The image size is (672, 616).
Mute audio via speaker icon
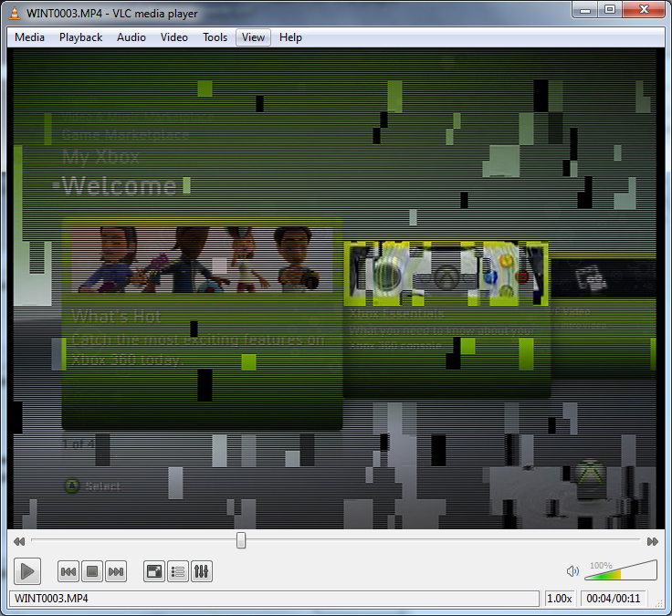pyautogui.click(x=572, y=571)
